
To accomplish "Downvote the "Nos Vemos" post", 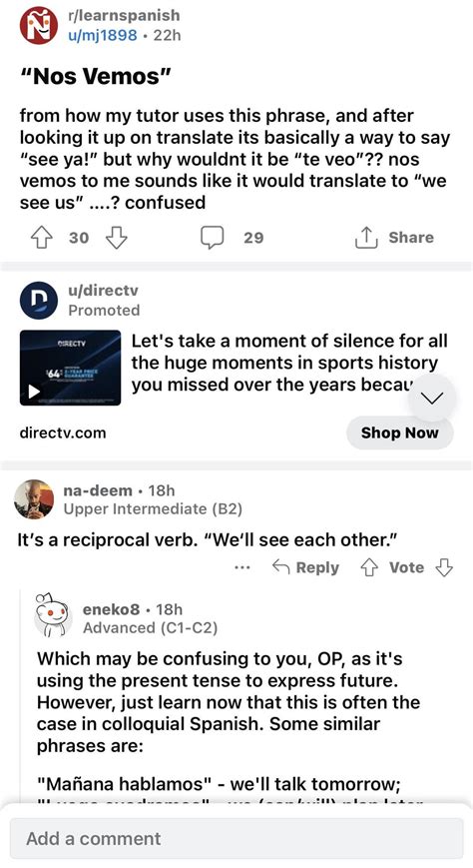I will tap(116, 238).
